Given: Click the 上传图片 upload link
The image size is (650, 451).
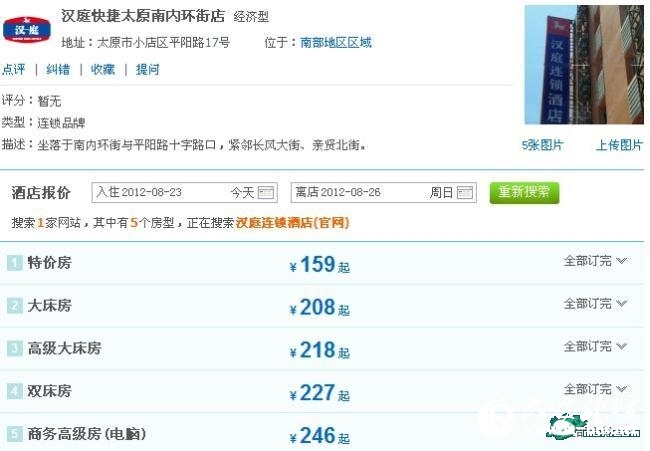Looking at the screenshot, I should pyautogui.click(x=619, y=145).
